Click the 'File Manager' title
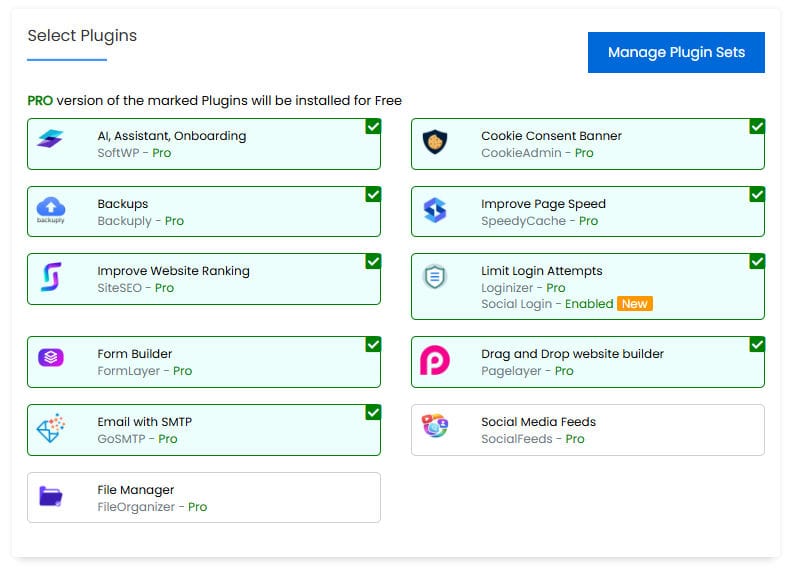 (136, 490)
